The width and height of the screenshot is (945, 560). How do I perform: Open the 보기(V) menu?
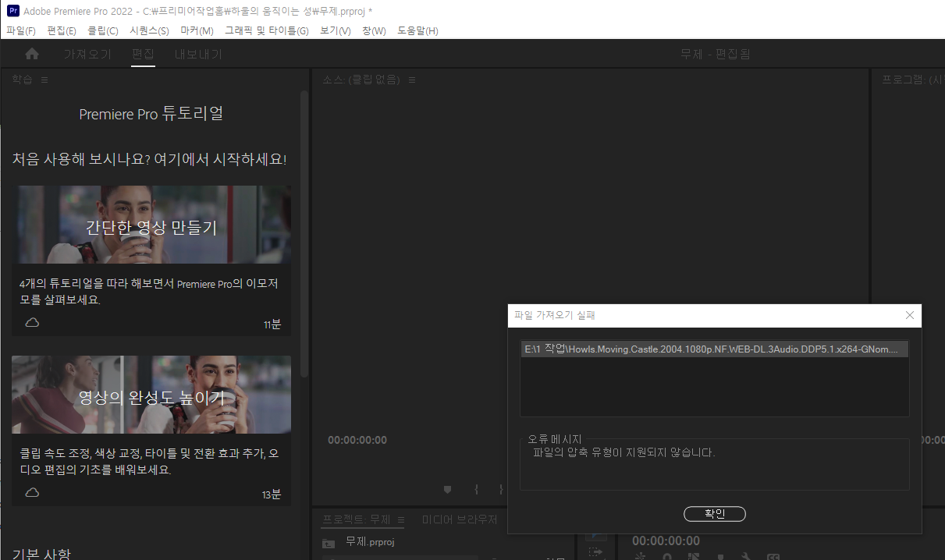pos(336,30)
